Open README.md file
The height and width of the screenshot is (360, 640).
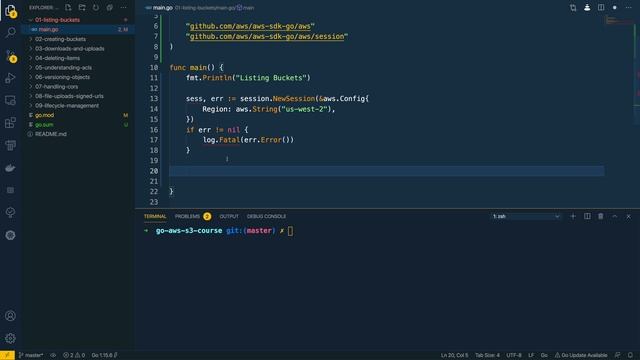tap(51, 134)
